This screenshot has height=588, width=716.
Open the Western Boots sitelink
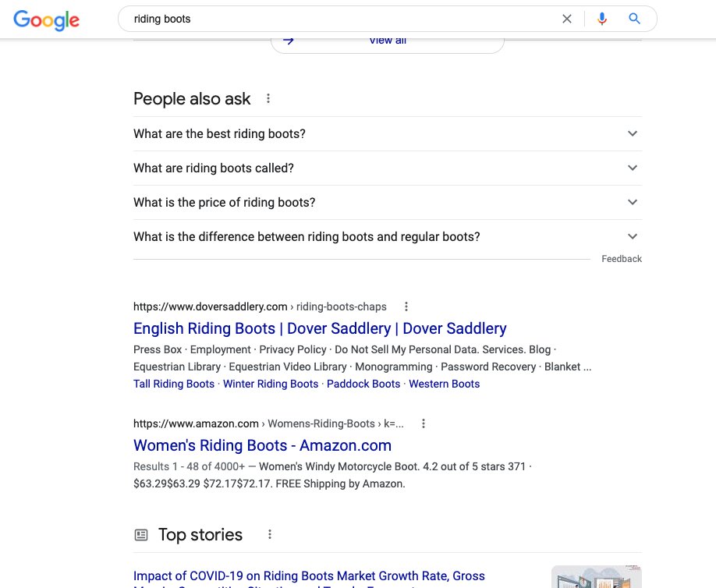pos(445,384)
